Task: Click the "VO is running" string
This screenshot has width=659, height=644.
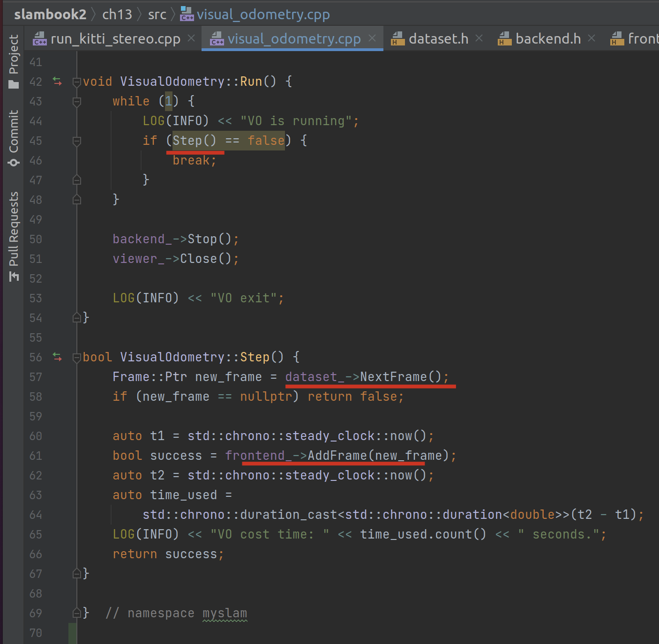Action: tap(296, 121)
